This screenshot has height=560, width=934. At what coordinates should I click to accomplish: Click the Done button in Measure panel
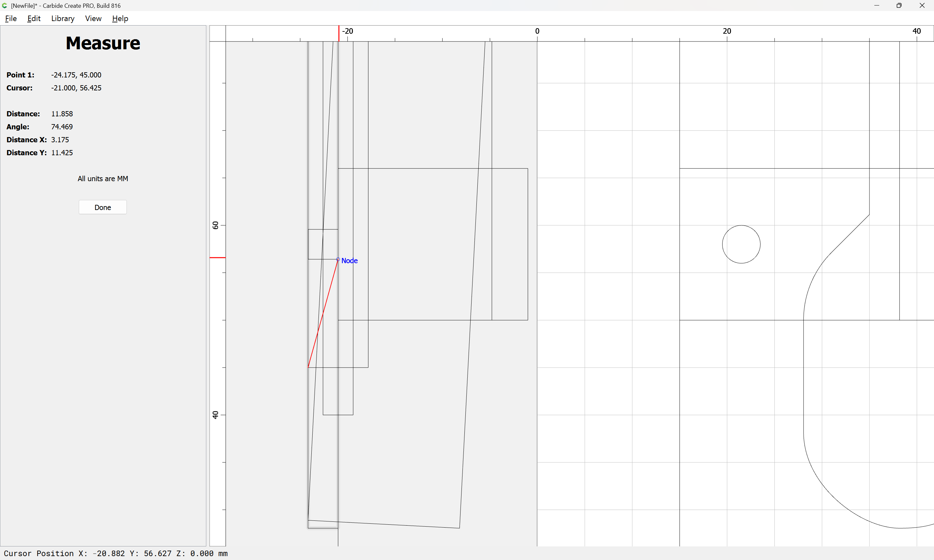pos(103,207)
